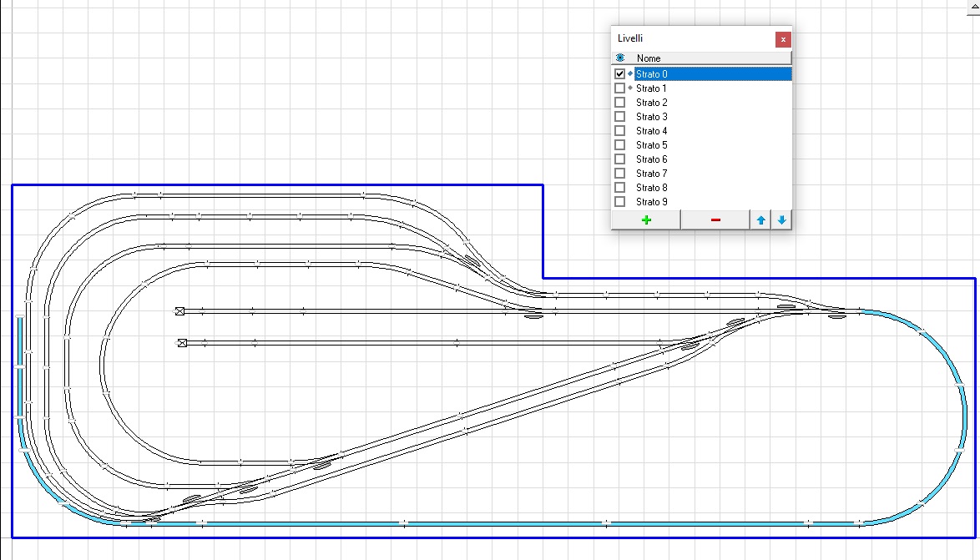Select the Strato 7 layer row

coord(651,174)
